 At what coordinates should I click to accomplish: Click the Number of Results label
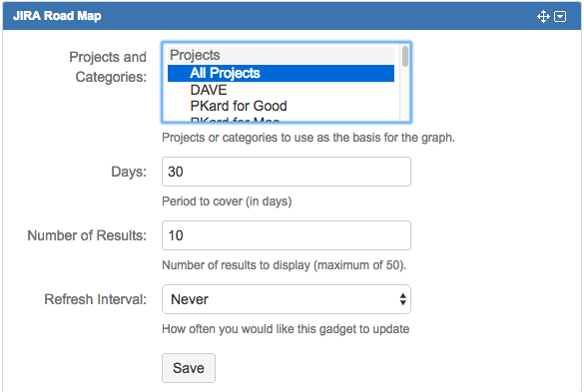[x=87, y=235]
